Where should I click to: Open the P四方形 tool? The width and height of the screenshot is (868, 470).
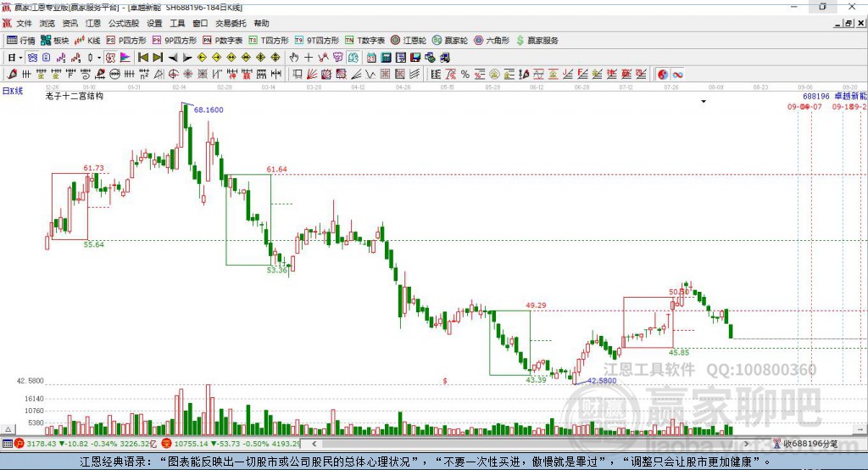125,41
